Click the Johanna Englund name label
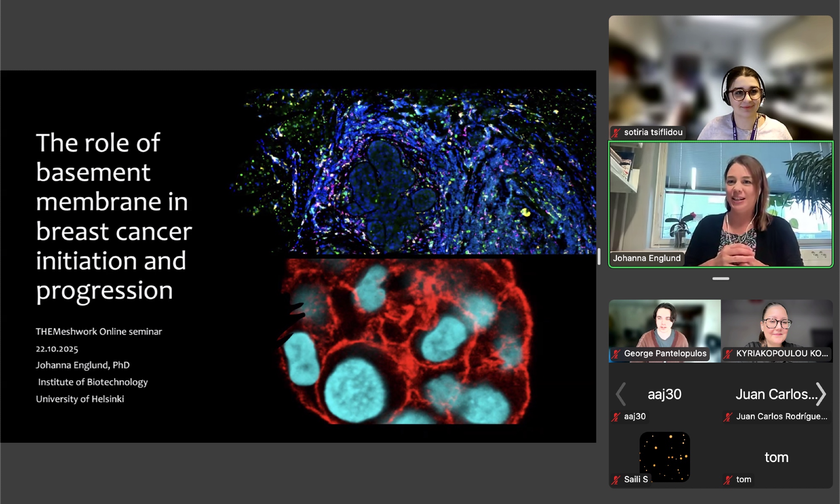This screenshot has width=840, height=504. pos(646,258)
